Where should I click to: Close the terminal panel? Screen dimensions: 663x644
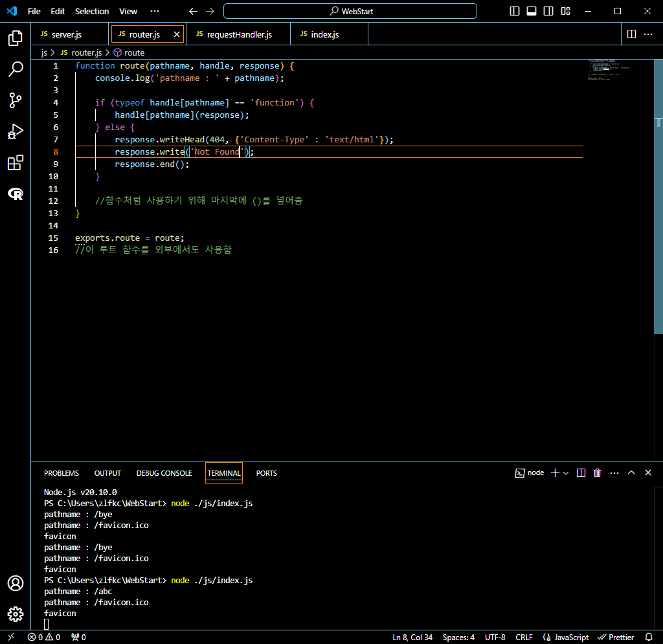tap(647, 473)
